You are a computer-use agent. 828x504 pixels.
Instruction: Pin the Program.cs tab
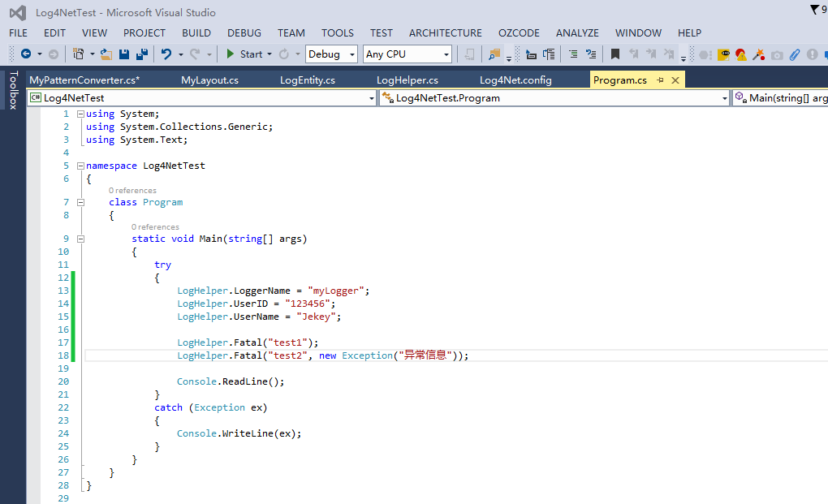[660, 80]
